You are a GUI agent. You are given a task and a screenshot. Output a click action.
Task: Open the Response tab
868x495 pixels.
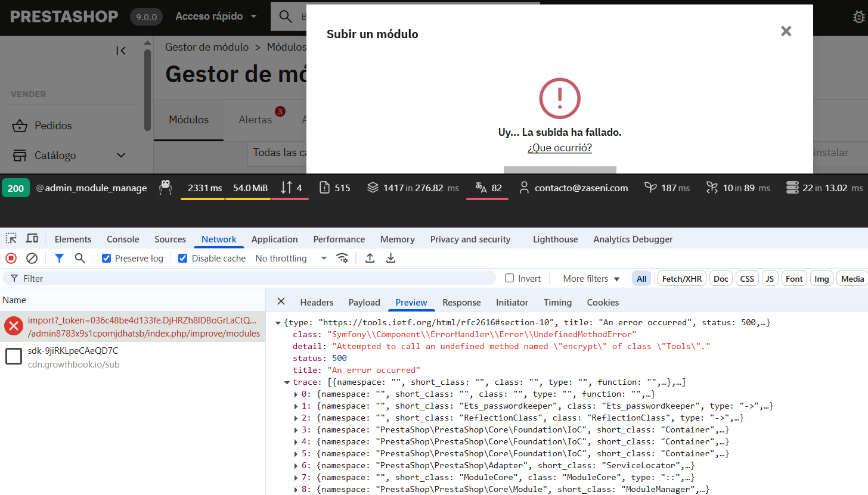pyautogui.click(x=461, y=302)
